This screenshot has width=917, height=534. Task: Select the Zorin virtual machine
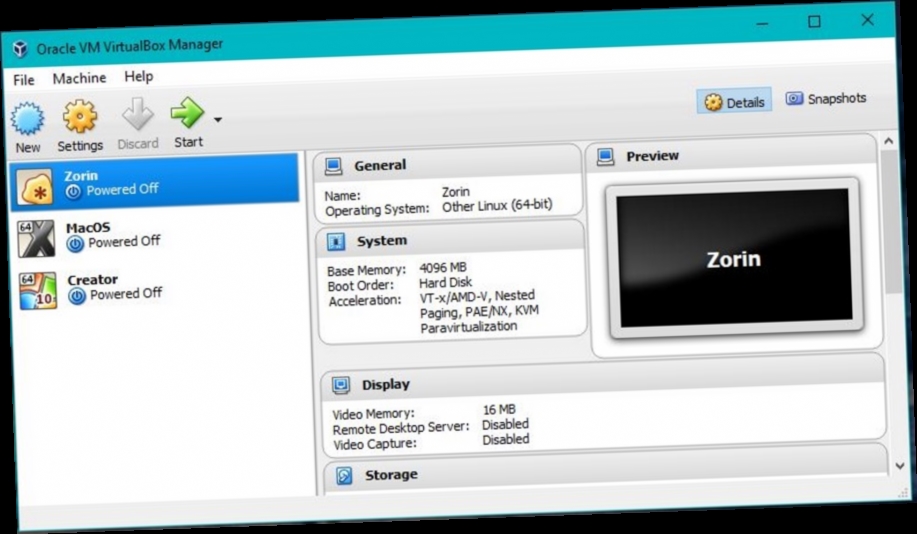pos(154,182)
